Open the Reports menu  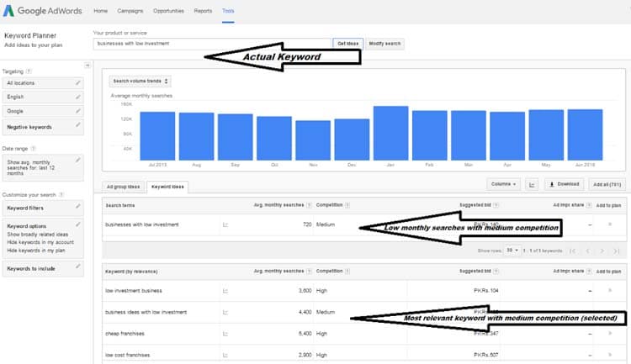pos(203,11)
